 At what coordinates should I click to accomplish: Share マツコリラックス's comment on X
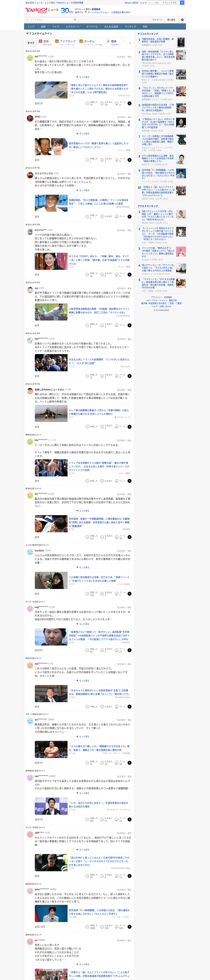point(130,216)
